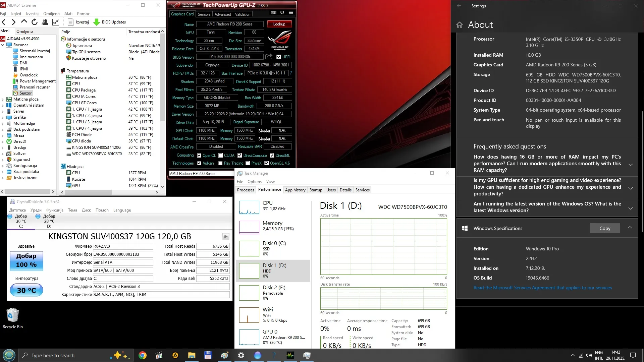Select the Memory performance graph thumbnail
This screenshot has height=362, width=644.
tap(249, 227)
